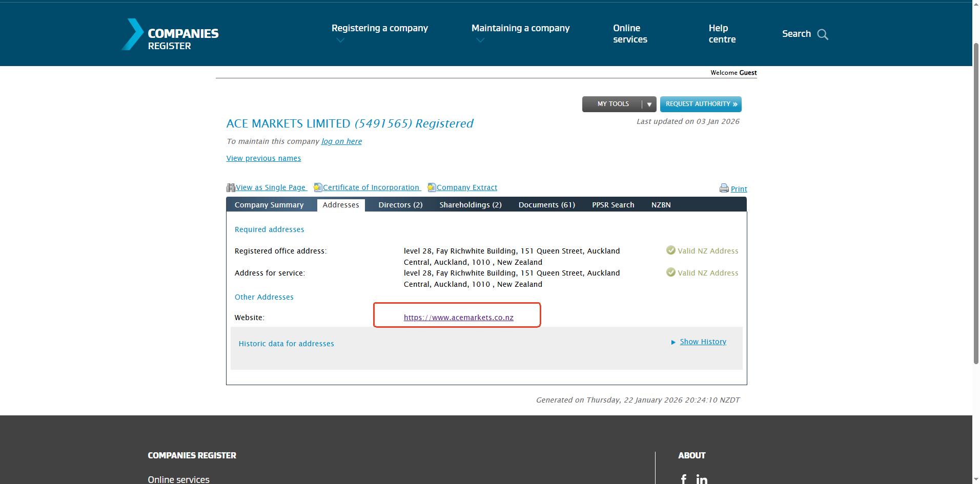The height and width of the screenshot is (484, 980).
Task: Click the Companies Register logo
Action: 170,34
